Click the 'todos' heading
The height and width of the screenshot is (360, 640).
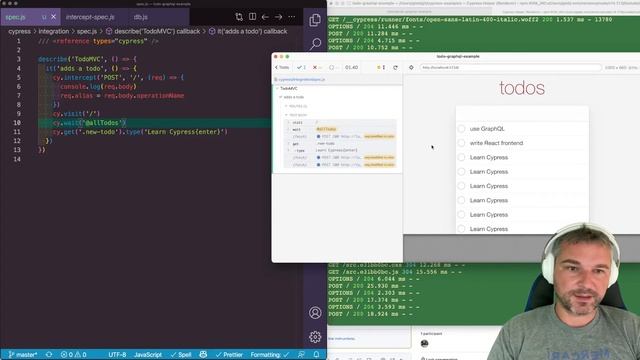point(522,88)
